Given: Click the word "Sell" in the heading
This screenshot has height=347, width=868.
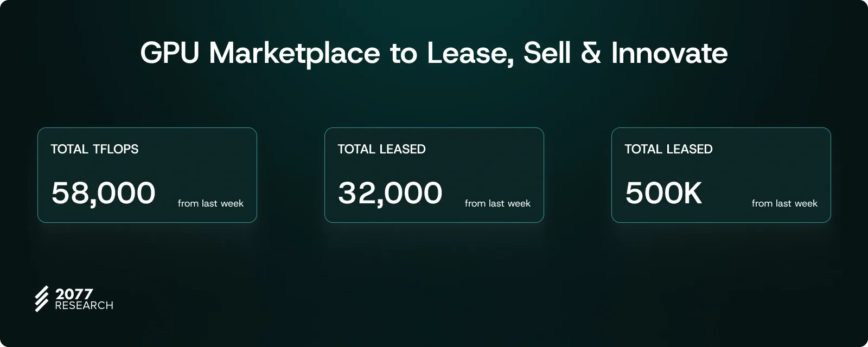Looking at the screenshot, I should point(547,53).
